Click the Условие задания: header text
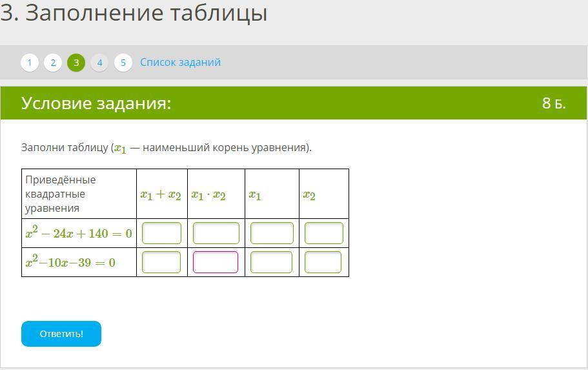 coord(96,103)
